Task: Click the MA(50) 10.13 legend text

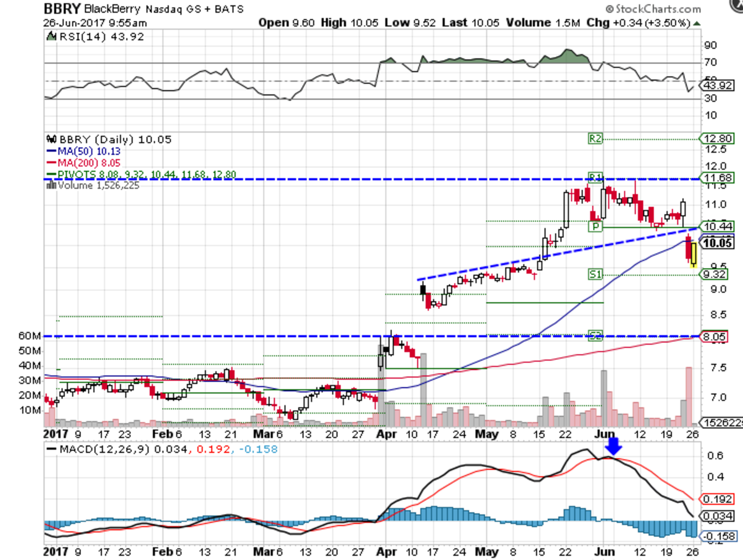Action: tap(89, 152)
